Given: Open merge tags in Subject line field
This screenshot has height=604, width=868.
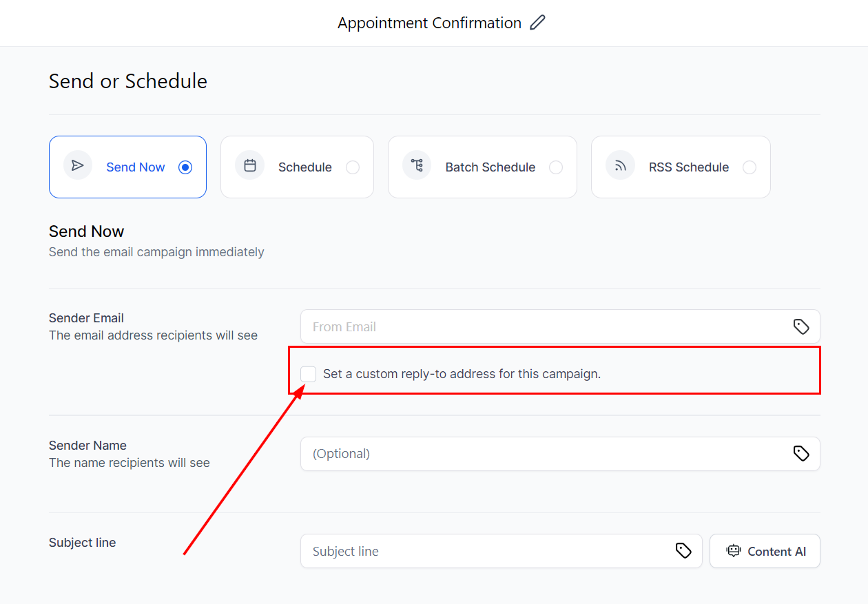Looking at the screenshot, I should [683, 550].
